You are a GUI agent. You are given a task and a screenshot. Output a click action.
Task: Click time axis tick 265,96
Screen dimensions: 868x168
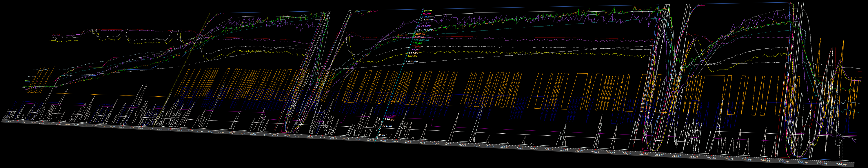coord(747,160)
